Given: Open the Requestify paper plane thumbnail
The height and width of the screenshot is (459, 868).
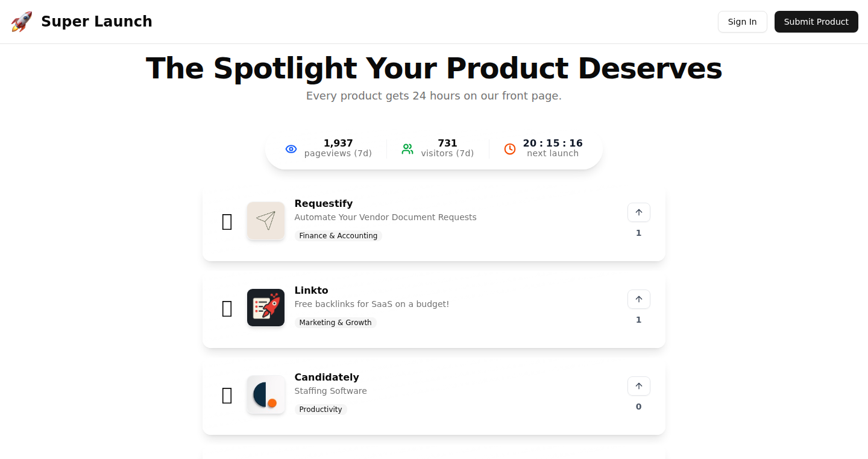Looking at the screenshot, I should [x=266, y=221].
